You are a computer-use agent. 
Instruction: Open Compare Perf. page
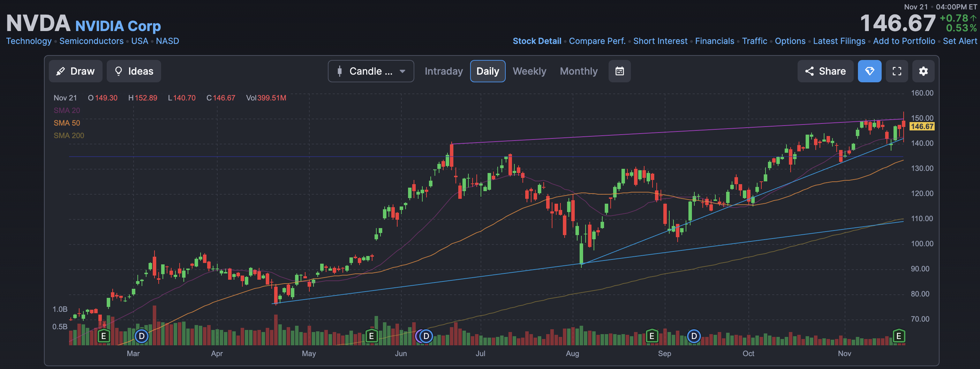pos(597,41)
